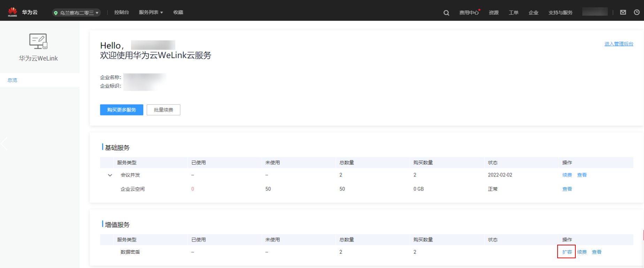Open 支持与服务 menu

point(560,13)
